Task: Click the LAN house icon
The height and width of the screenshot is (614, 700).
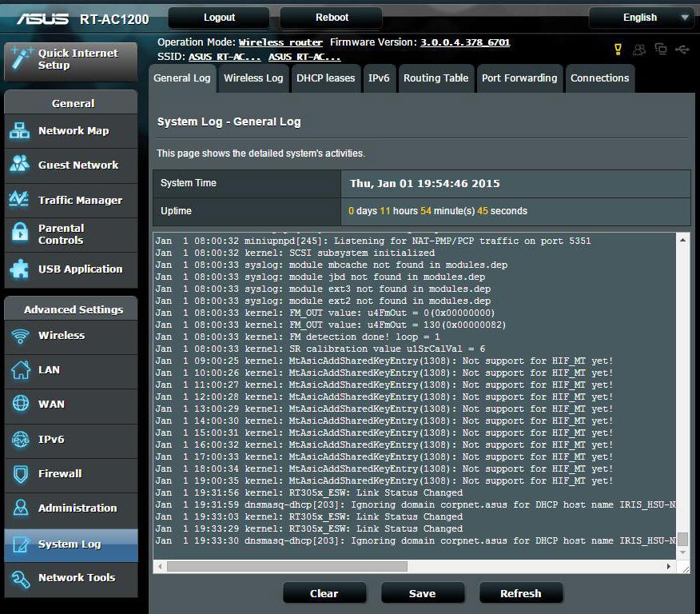Action: [x=21, y=369]
